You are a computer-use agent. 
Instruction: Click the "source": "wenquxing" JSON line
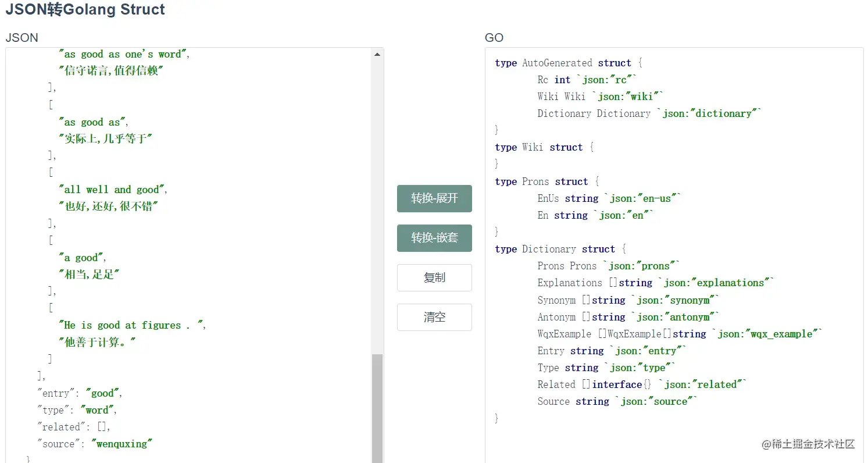[x=95, y=444]
